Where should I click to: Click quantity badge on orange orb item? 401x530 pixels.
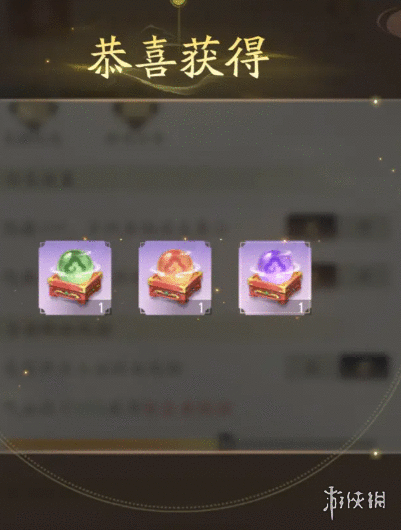[200, 308]
